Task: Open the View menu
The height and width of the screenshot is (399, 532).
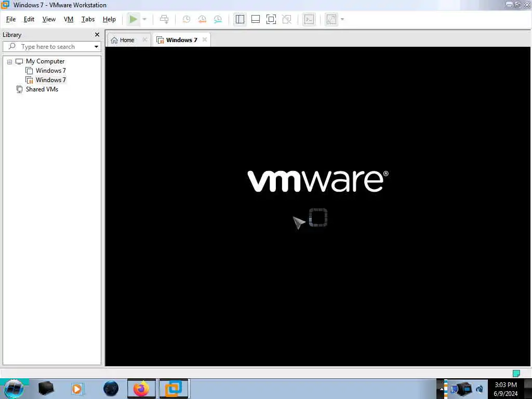Action: click(x=49, y=19)
